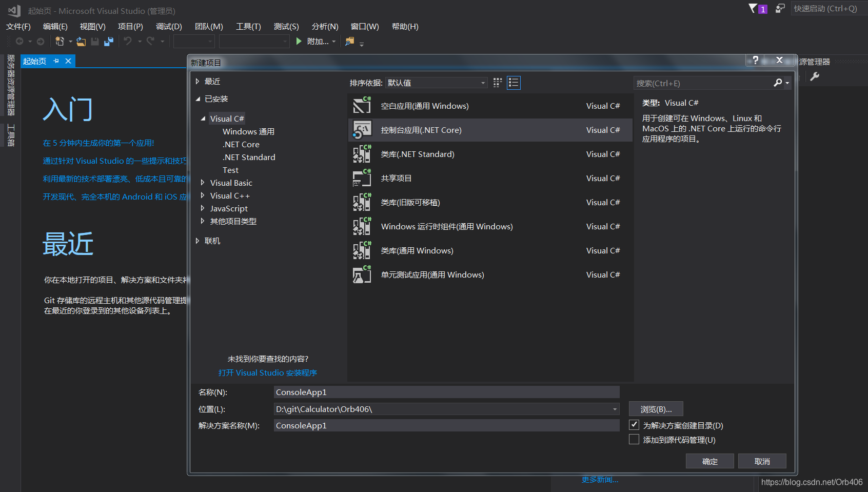
Task: Open the Visual Studio 安装程序 link
Action: pos(268,372)
